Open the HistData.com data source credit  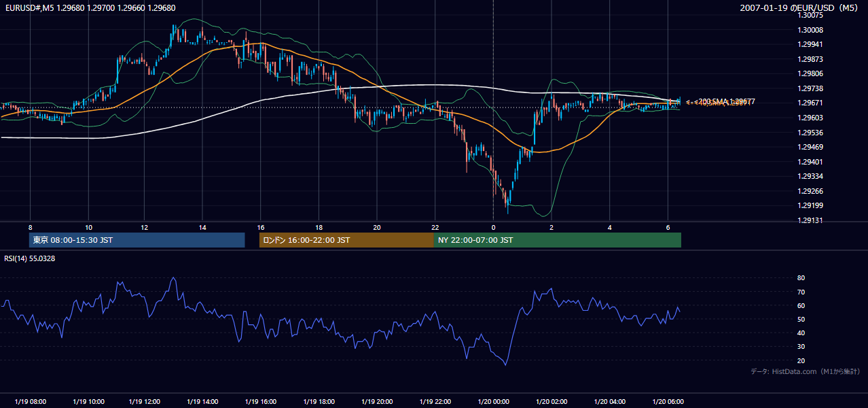[806, 371]
